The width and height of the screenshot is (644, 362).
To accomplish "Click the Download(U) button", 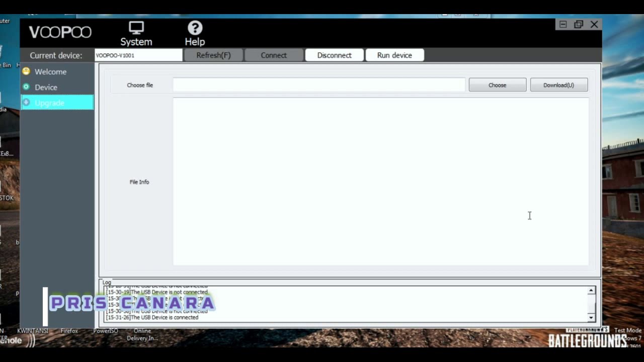I will (558, 85).
